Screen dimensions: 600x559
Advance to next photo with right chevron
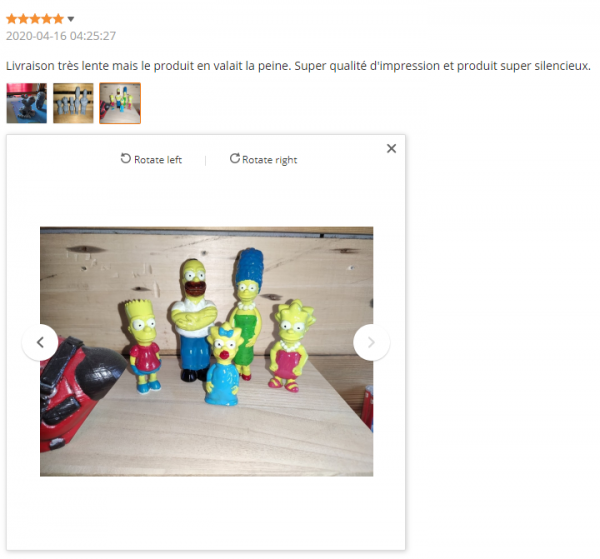(x=371, y=342)
